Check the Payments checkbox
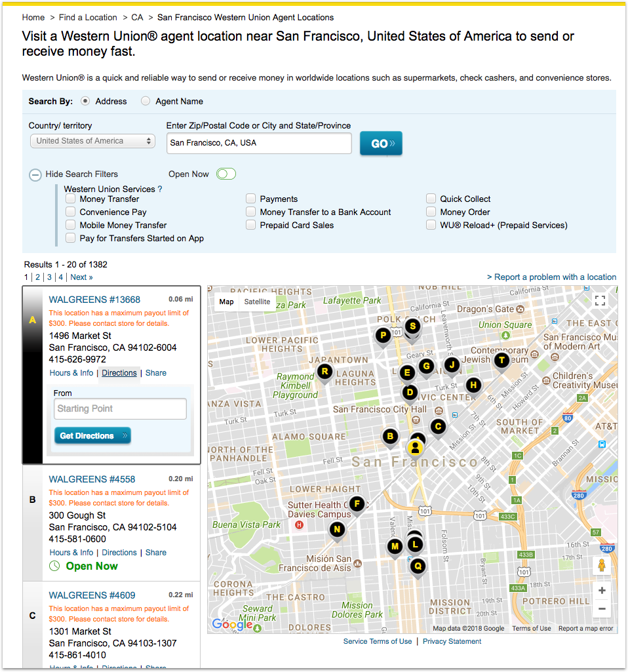Screen dimensions: 628x672 pyautogui.click(x=250, y=199)
